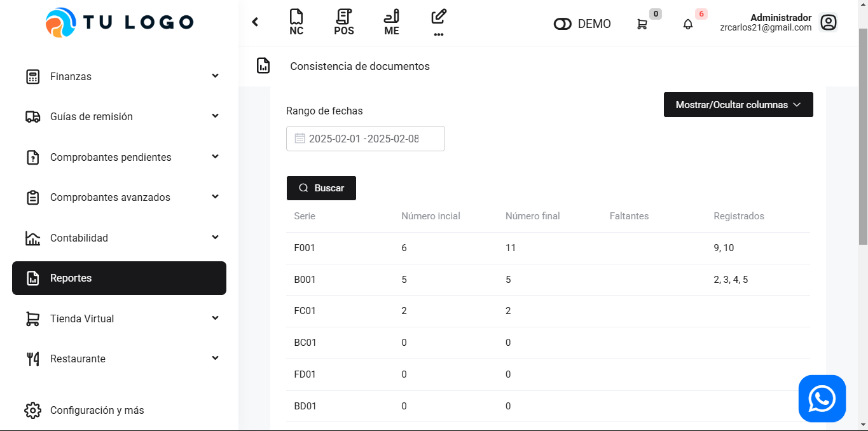Viewport: 868px width, 431px height.
Task: Click the Rango de fechas date field
Action: pos(365,139)
